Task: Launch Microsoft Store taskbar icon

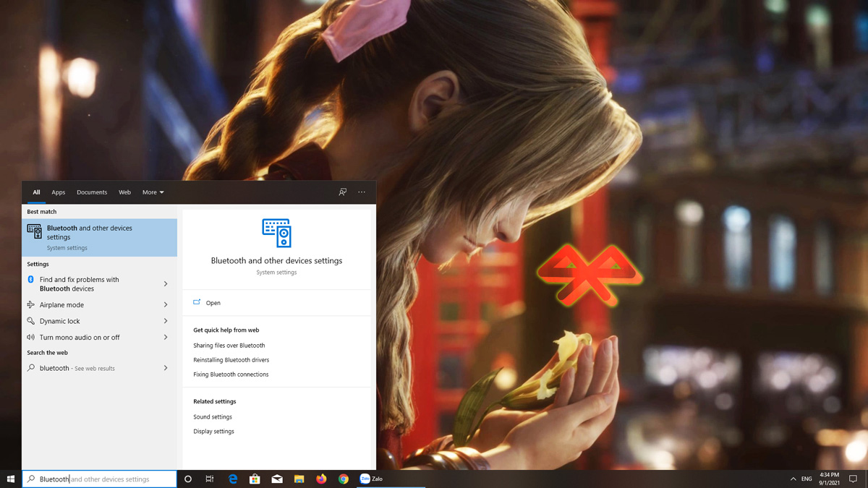Action: click(x=255, y=479)
